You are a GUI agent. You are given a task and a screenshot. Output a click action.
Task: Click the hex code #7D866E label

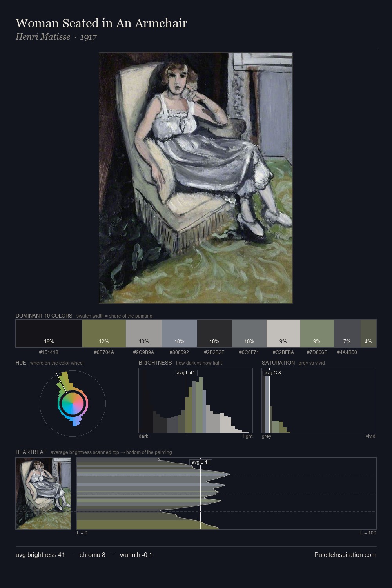[317, 352]
